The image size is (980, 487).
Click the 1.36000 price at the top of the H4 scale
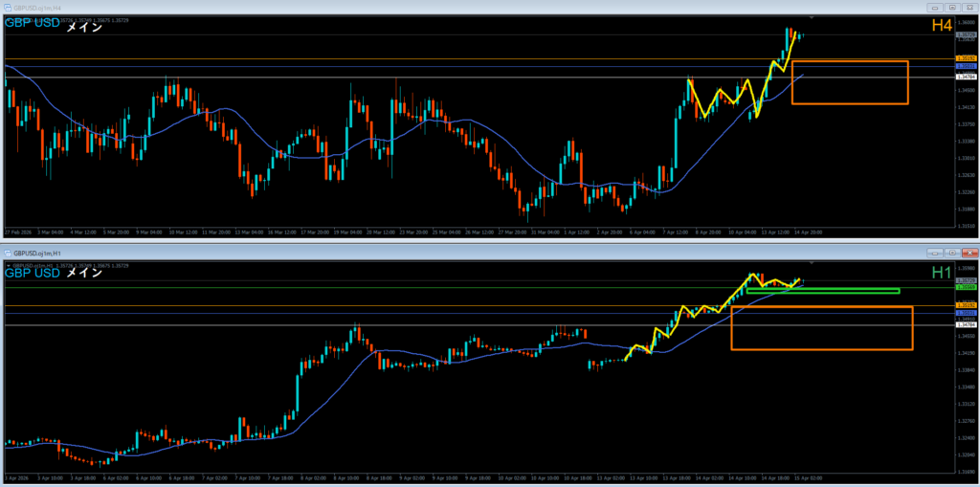point(966,23)
